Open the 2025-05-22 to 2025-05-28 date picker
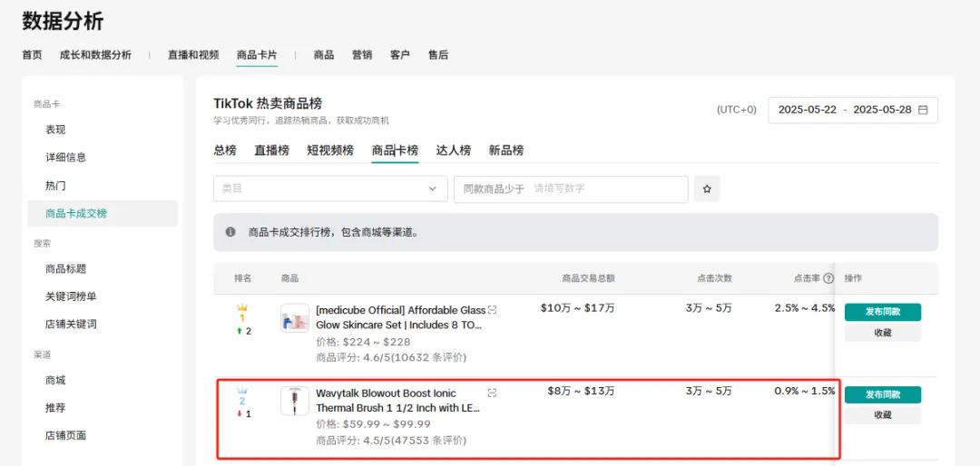 pos(852,110)
